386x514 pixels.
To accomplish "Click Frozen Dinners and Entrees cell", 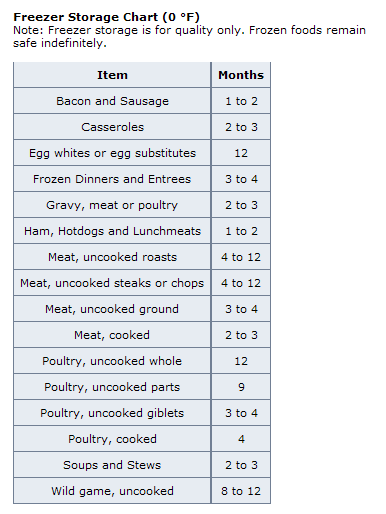I will pyautogui.click(x=112, y=179).
